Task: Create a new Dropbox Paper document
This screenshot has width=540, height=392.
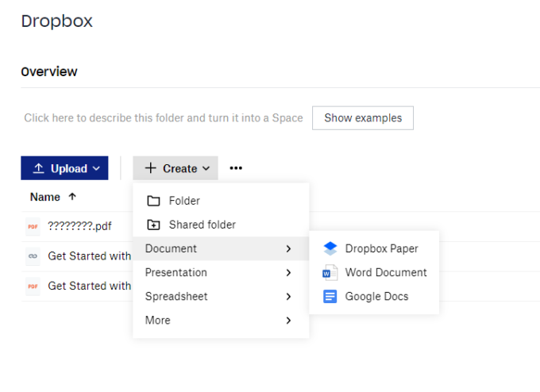Action: point(374,248)
